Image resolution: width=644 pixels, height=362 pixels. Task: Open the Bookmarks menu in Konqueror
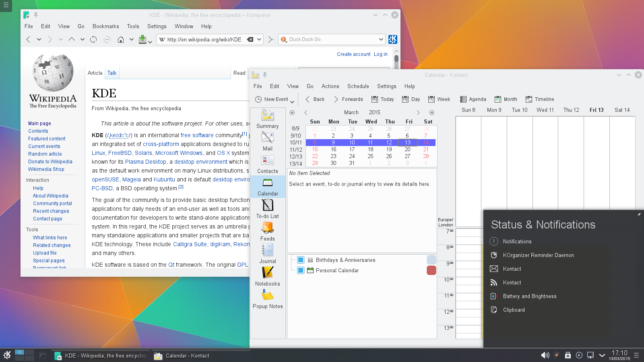(105, 27)
